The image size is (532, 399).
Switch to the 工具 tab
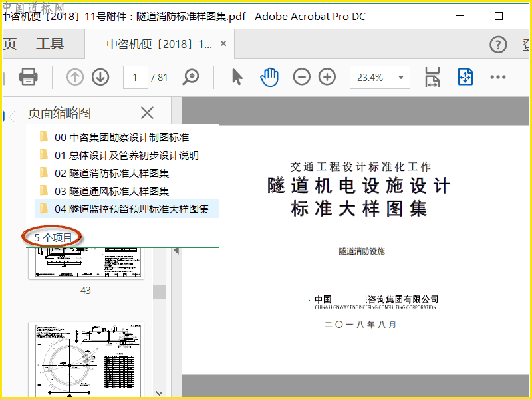click(50, 43)
